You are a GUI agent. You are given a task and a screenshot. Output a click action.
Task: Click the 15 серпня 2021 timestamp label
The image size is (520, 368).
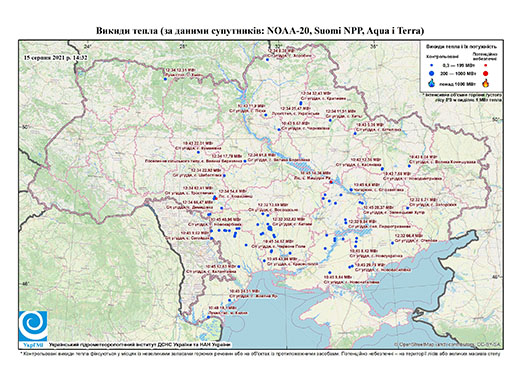coord(55,57)
